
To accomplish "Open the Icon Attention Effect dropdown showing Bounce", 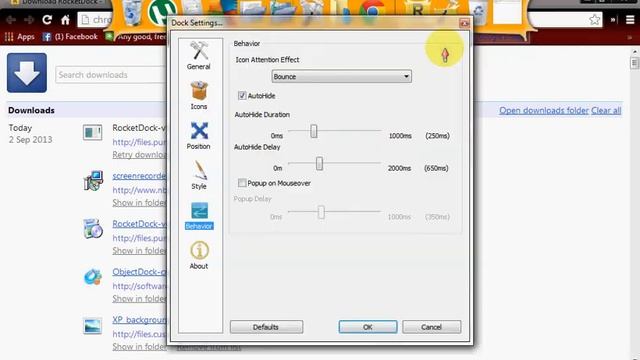I will click(341, 76).
